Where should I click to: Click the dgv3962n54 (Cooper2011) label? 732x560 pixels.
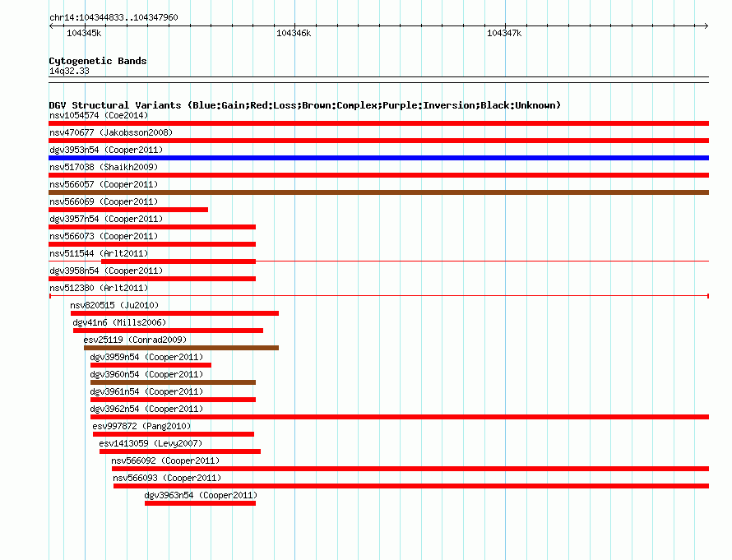coord(146,409)
